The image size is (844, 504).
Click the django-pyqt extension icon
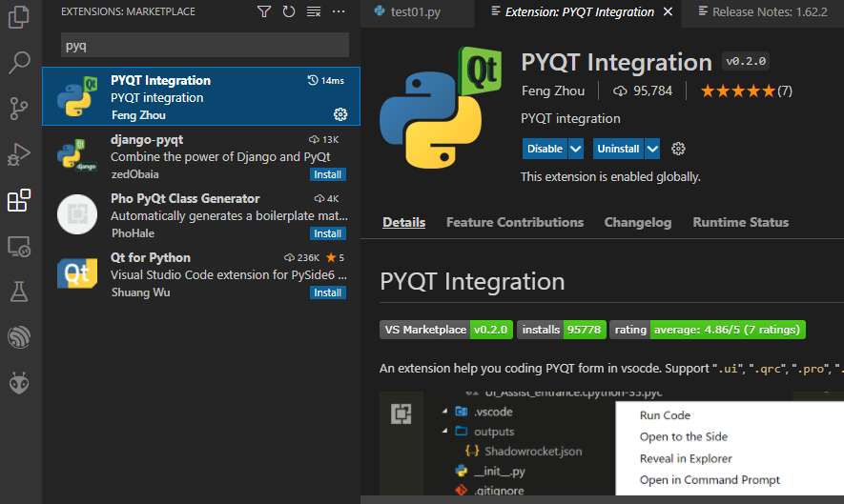click(77, 155)
